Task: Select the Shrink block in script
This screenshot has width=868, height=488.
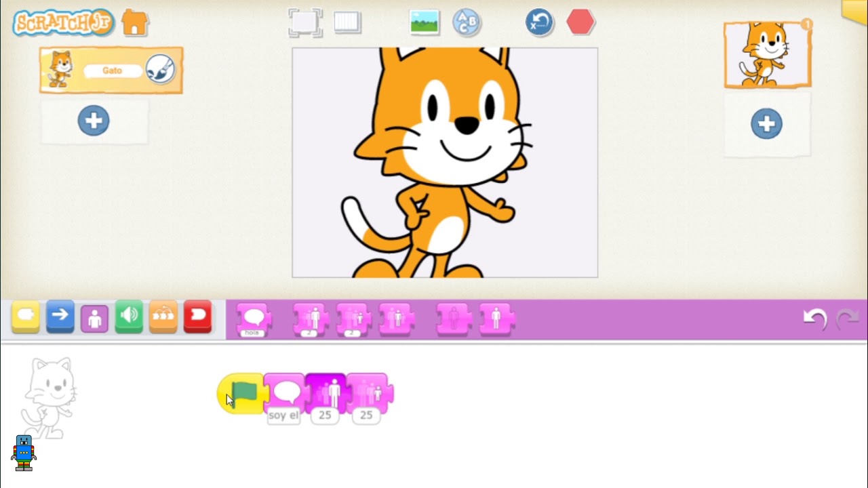Action: [369, 392]
